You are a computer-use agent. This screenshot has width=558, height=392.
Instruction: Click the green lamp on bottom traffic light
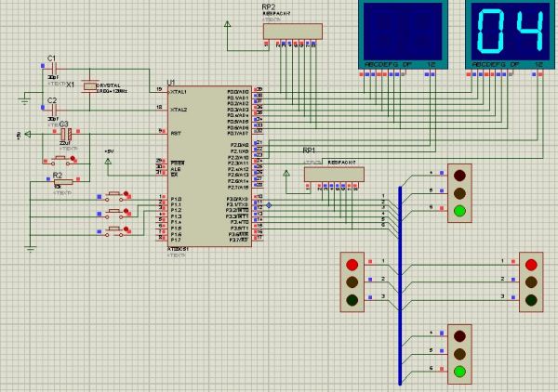click(x=458, y=373)
